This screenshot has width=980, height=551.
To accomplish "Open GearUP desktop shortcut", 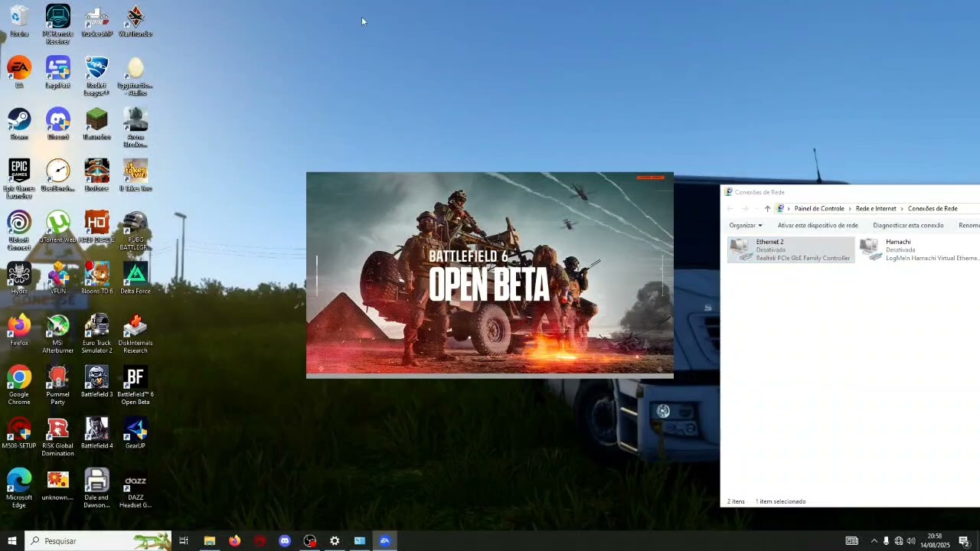I will [x=136, y=432].
